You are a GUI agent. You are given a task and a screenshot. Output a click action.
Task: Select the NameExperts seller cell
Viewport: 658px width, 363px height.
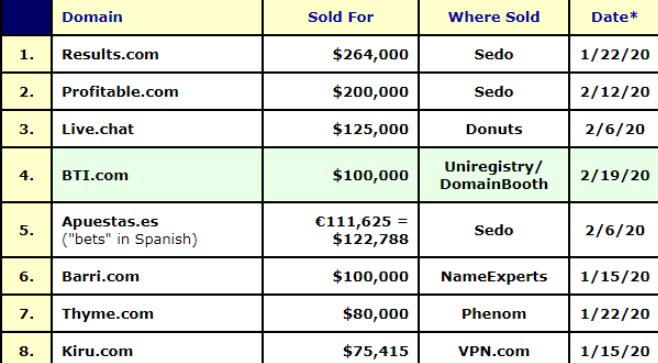(494, 277)
